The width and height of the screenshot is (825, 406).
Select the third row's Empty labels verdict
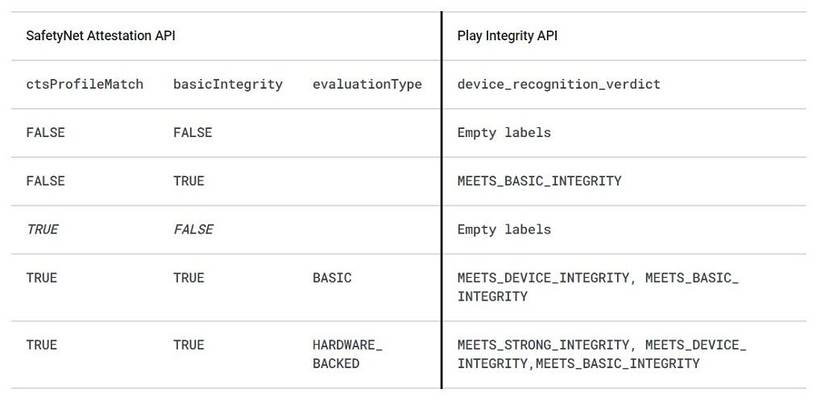[x=503, y=229]
